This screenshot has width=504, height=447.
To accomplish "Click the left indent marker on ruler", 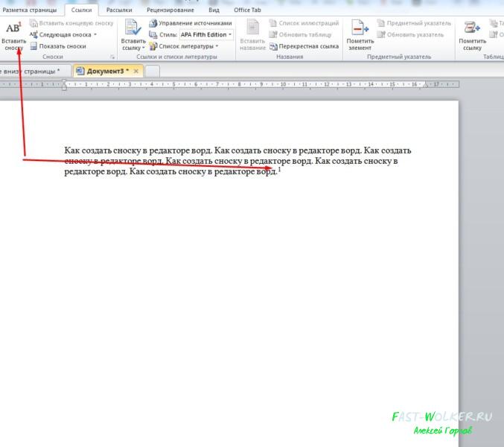I will coord(64,87).
